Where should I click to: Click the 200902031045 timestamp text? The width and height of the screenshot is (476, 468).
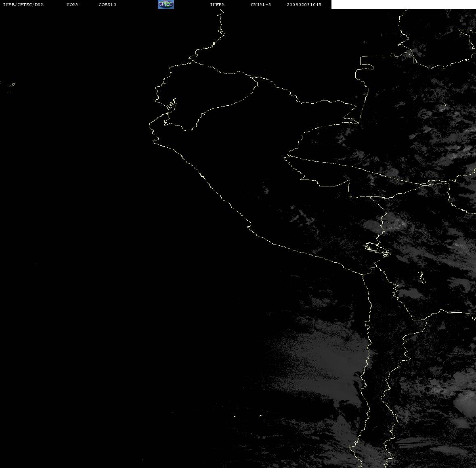pos(304,4)
